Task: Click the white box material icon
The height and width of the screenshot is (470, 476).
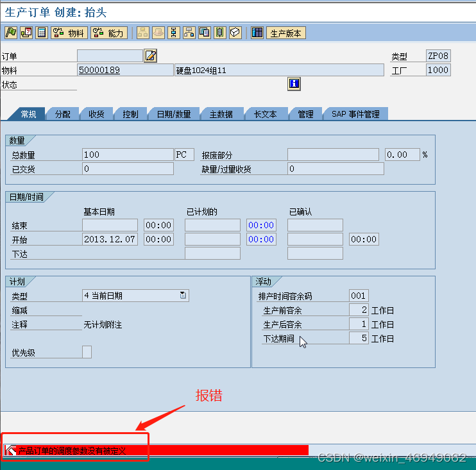Action: click(x=235, y=33)
